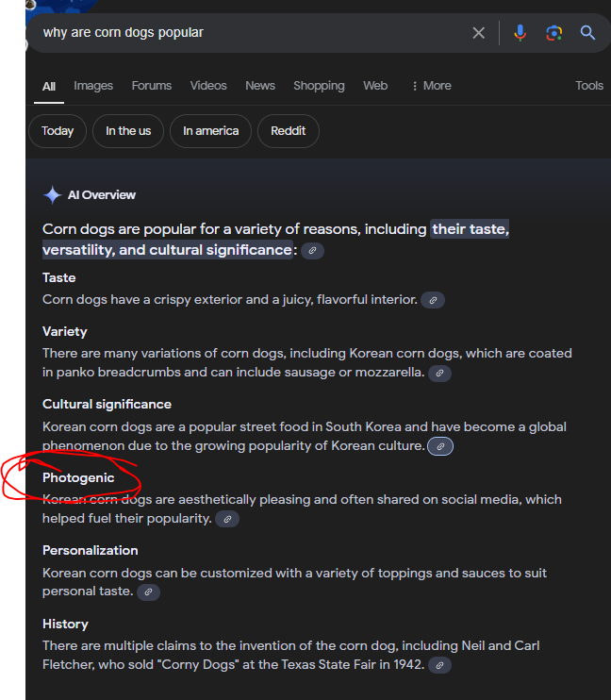The image size is (611, 700).
Task: Apply the 'Reddit' suggestion chip
Action: click(x=289, y=131)
